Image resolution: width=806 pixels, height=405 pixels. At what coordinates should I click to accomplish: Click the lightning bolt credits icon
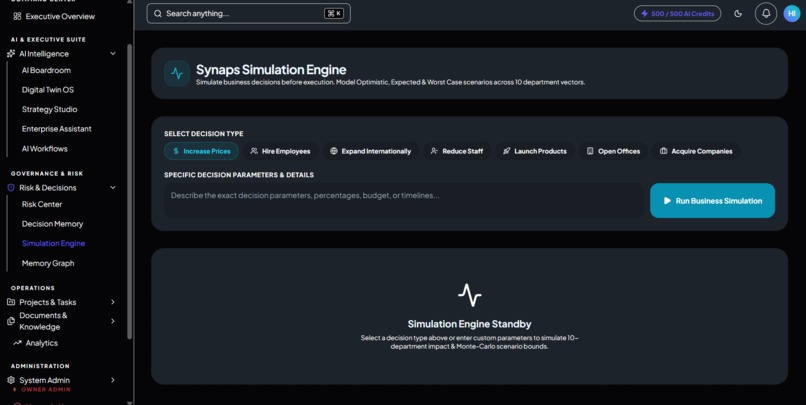(644, 13)
